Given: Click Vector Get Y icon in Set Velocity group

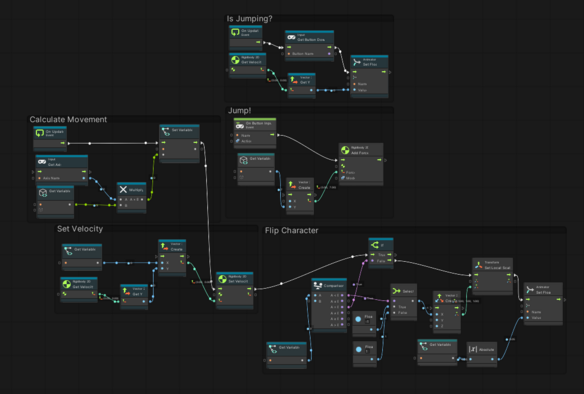Looking at the screenshot, I should coord(127,291).
